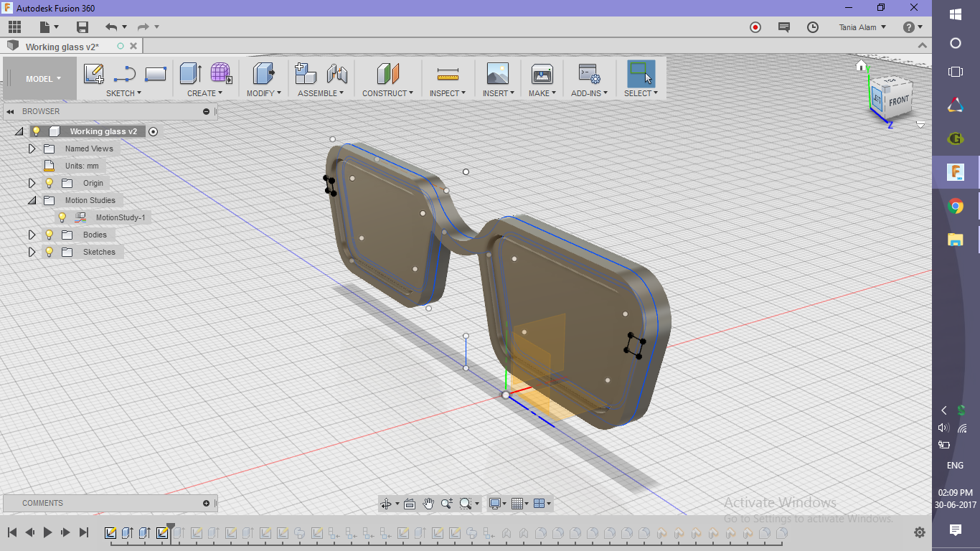Click the Home view icon near ViewCube

point(862,66)
